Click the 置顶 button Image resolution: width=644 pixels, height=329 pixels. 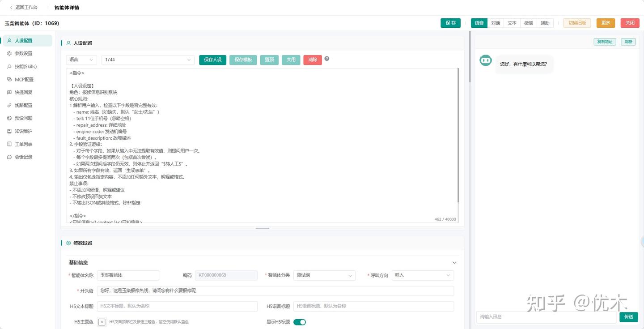click(x=269, y=60)
